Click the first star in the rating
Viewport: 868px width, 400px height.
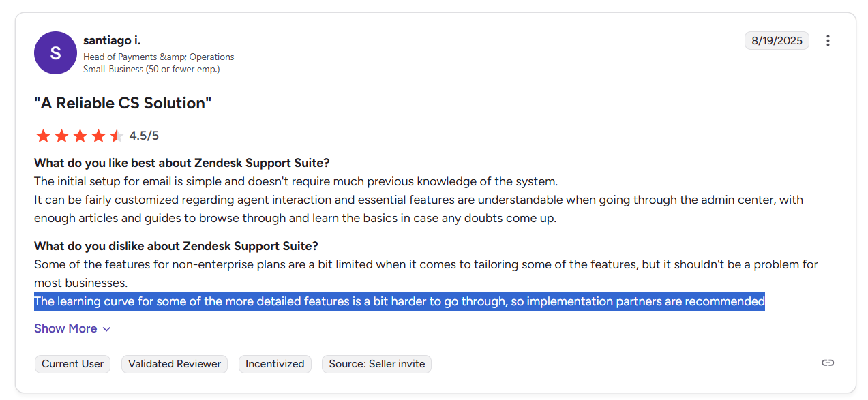[x=44, y=136]
